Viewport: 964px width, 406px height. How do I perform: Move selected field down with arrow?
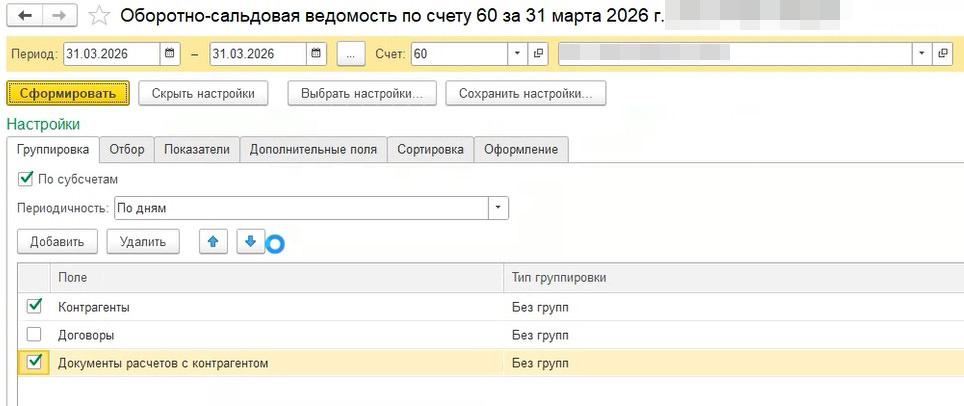pos(250,241)
